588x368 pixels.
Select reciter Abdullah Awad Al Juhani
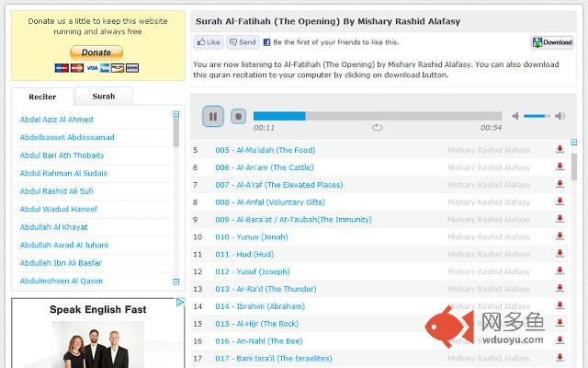coord(63,245)
